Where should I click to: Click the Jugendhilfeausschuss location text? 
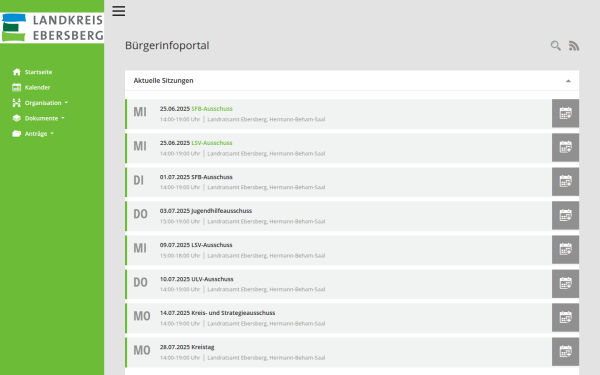[266, 222]
